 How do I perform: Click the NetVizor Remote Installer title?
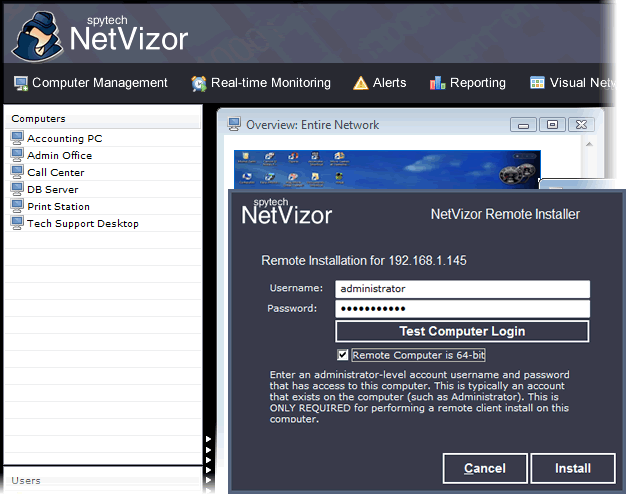click(505, 214)
